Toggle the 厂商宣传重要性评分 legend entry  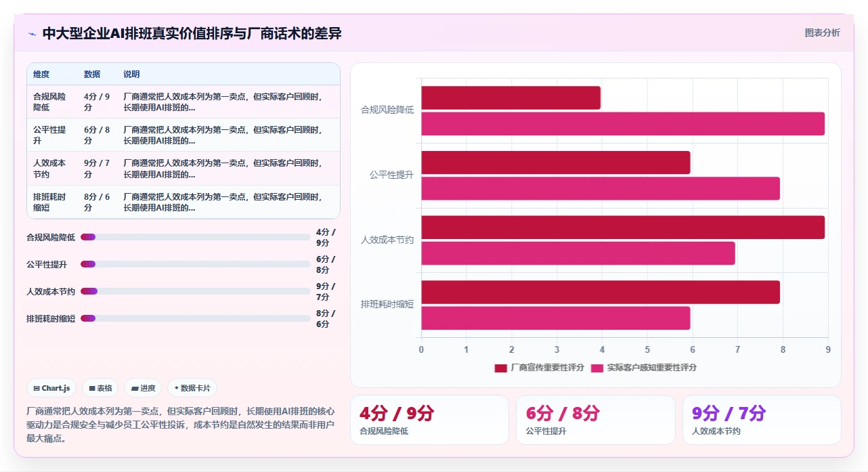pos(539,368)
